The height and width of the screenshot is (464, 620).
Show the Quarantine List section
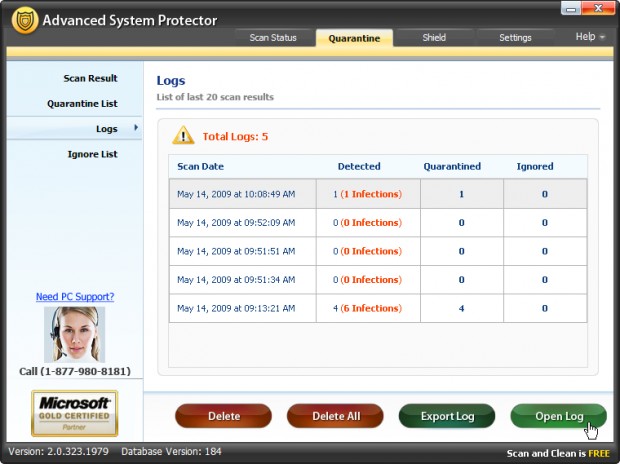82,104
